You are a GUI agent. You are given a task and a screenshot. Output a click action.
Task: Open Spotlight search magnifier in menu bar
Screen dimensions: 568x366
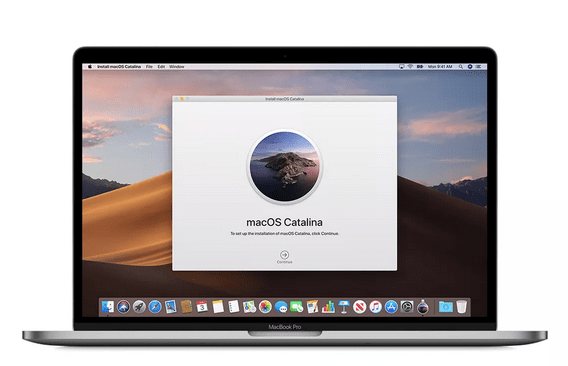[461, 67]
